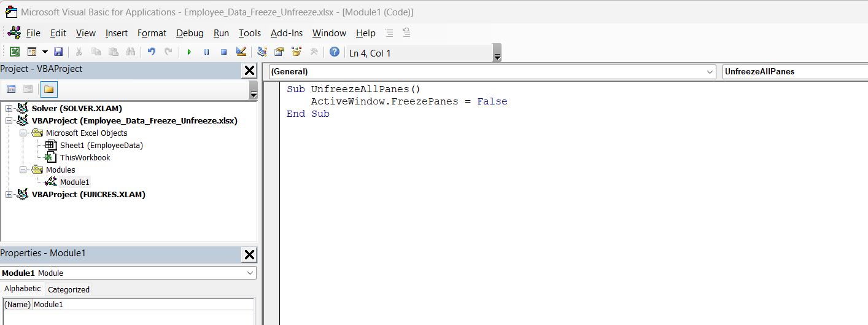Close the Properties - Module1 pane
This screenshot has width=868, height=325.
tap(249, 255)
